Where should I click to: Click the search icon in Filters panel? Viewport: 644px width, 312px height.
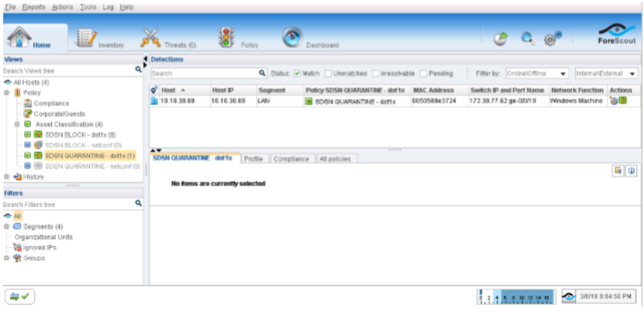coord(138,203)
